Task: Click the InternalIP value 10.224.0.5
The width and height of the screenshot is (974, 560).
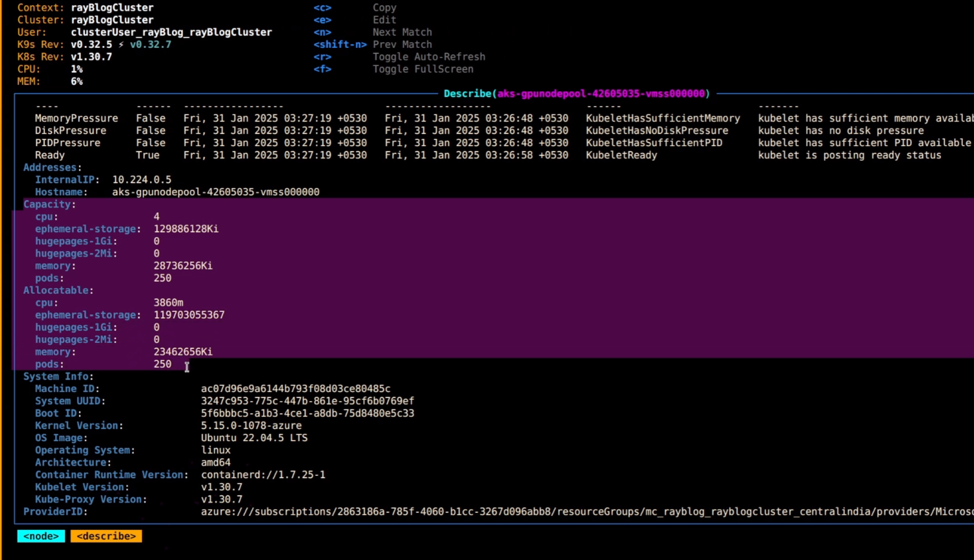Action: pos(142,180)
